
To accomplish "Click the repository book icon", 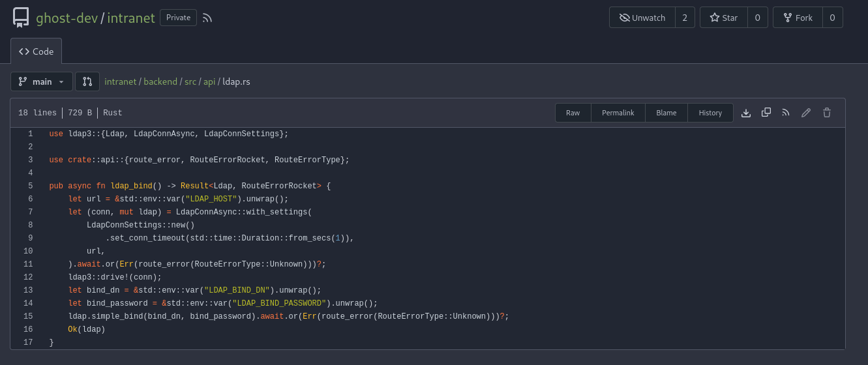I will click(21, 18).
